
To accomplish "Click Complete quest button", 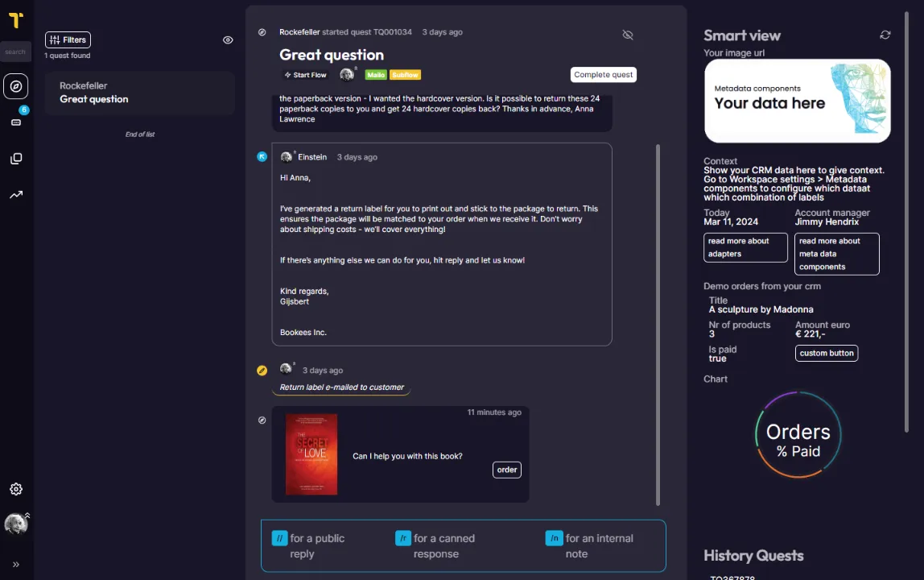I will [x=603, y=74].
